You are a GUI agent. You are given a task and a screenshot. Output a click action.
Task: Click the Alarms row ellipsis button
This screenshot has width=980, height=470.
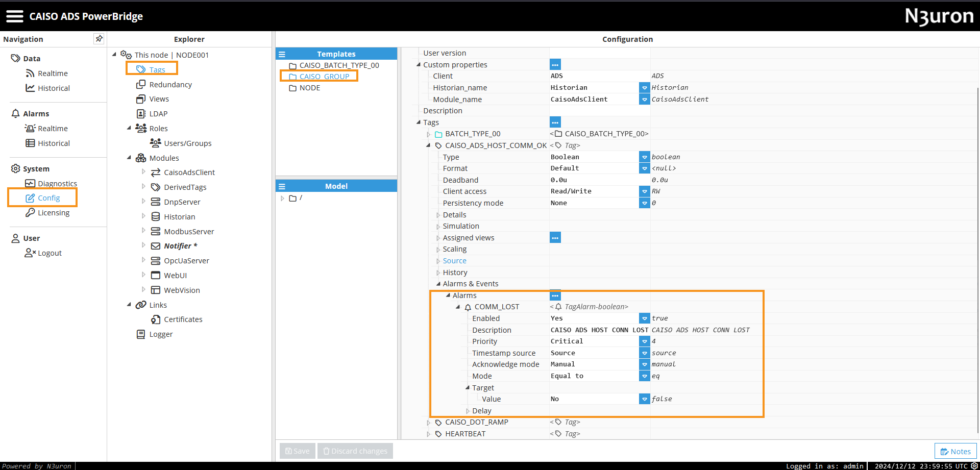pos(555,295)
